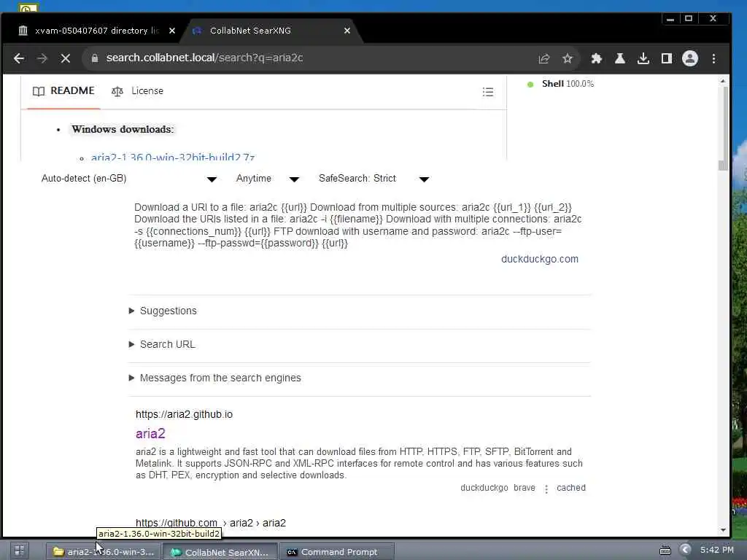Switch to Command Prompt in the taskbar
Viewport: 747px width, 560px height.
click(337, 551)
